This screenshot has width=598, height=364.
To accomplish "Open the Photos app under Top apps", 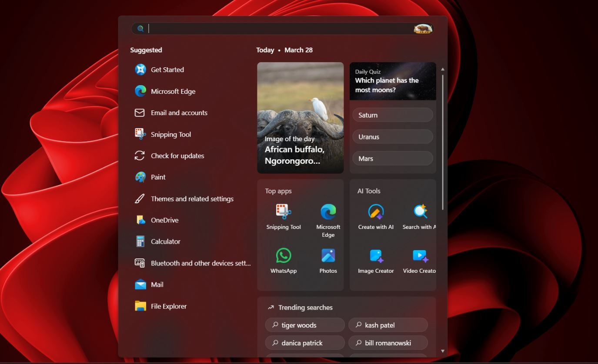I will [327, 256].
